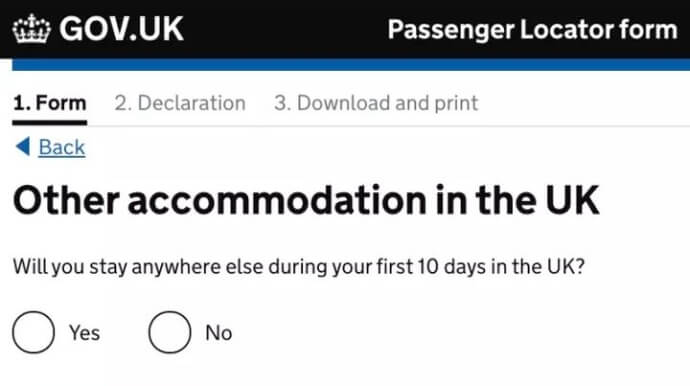This screenshot has width=690, height=386.
Task: Click the word accommodation in the heading
Action: pyautogui.click(x=277, y=202)
